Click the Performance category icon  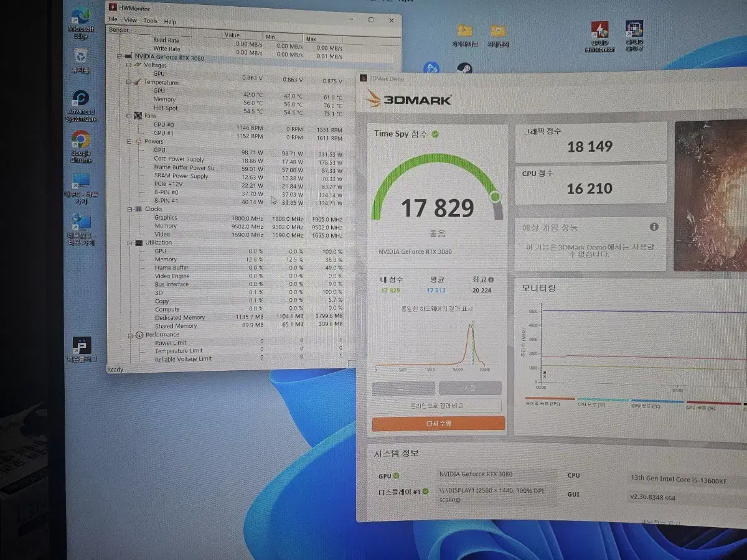point(139,335)
